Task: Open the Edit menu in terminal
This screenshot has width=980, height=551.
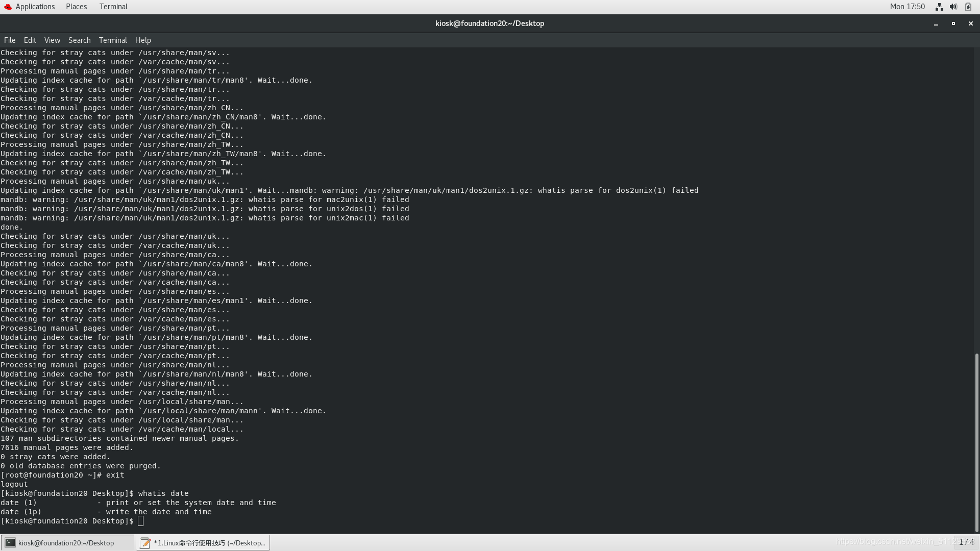Action: (x=30, y=40)
